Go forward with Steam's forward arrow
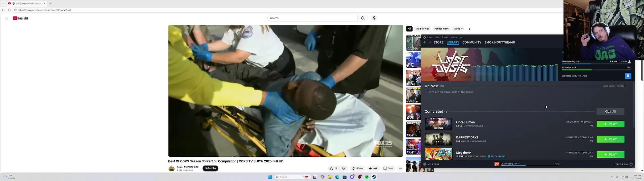 tap(430, 42)
